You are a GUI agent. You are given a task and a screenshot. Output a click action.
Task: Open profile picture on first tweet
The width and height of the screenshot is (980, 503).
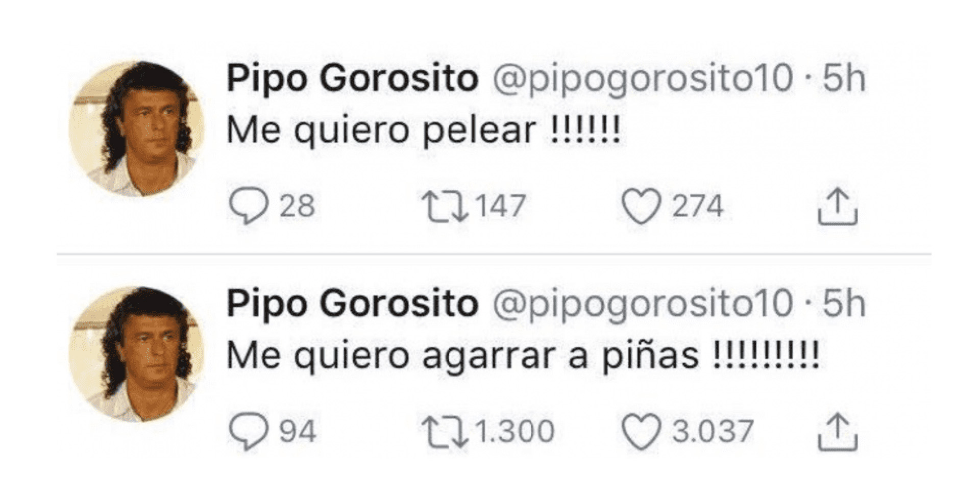click(x=137, y=129)
